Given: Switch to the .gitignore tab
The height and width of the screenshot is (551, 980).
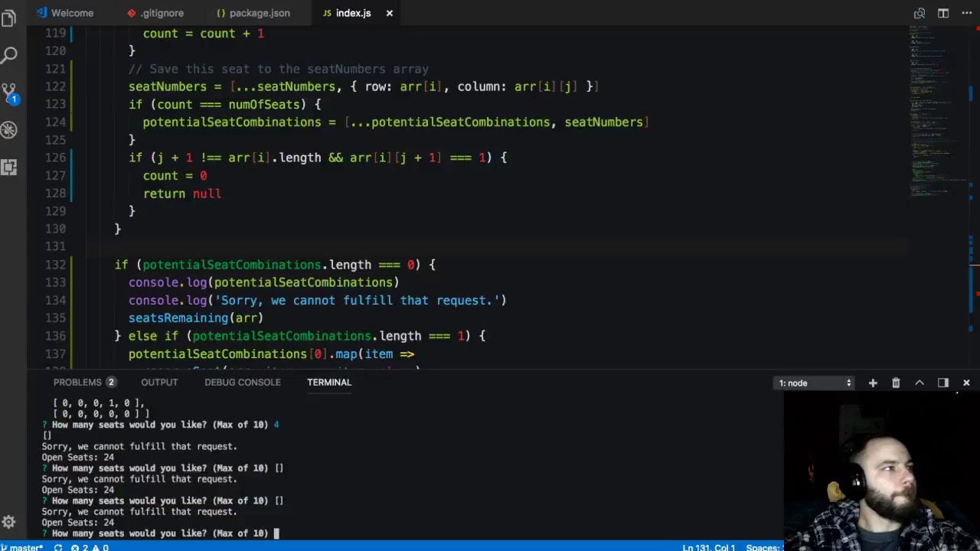Looking at the screenshot, I should (155, 13).
